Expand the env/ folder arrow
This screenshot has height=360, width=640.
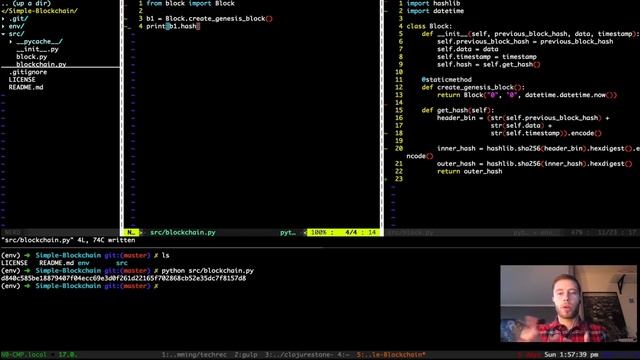(x=3, y=26)
